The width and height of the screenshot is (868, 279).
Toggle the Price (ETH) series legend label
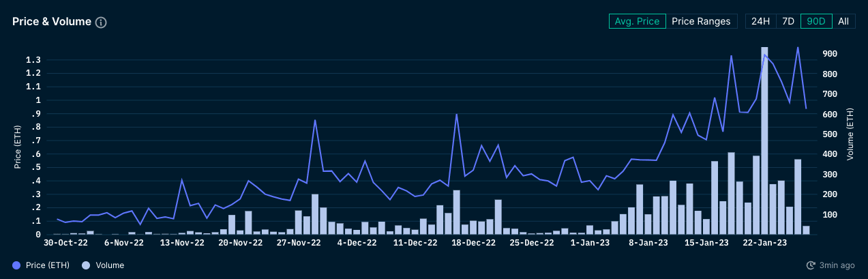[x=47, y=265]
